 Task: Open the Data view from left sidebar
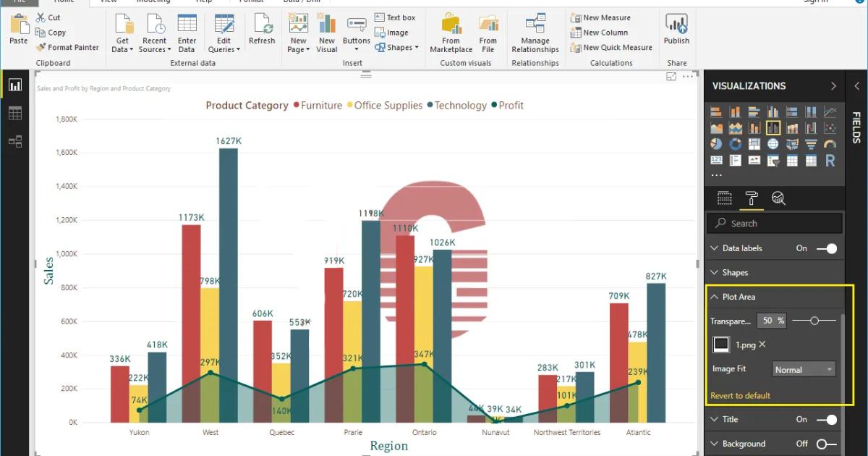point(15,113)
